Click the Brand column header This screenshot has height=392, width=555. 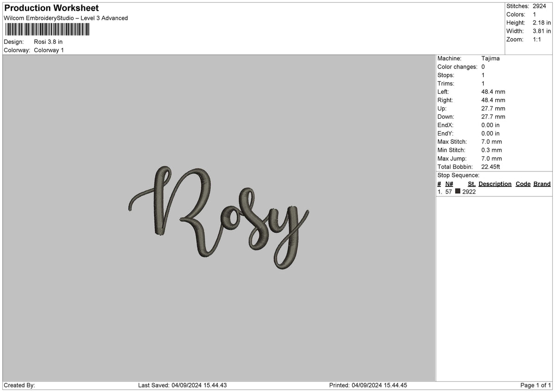tap(542, 184)
